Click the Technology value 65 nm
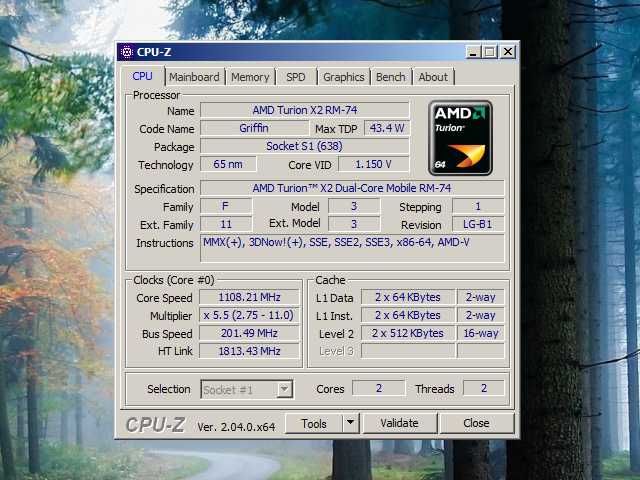 (x=228, y=164)
